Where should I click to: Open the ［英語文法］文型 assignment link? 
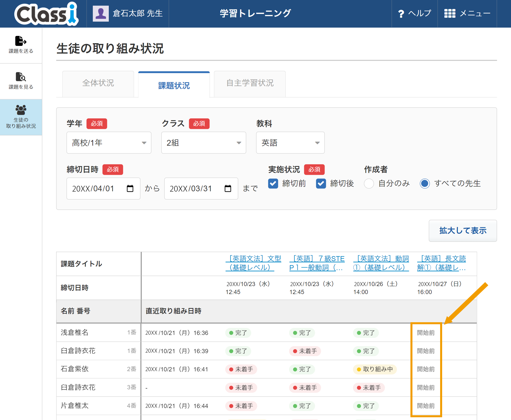click(254, 263)
